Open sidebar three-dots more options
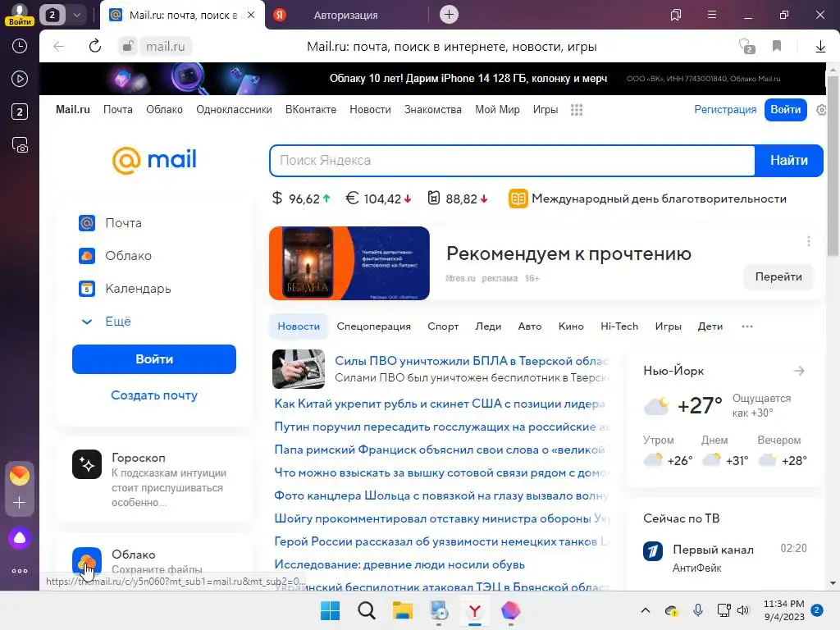Image resolution: width=840 pixels, height=630 pixels. click(20, 571)
